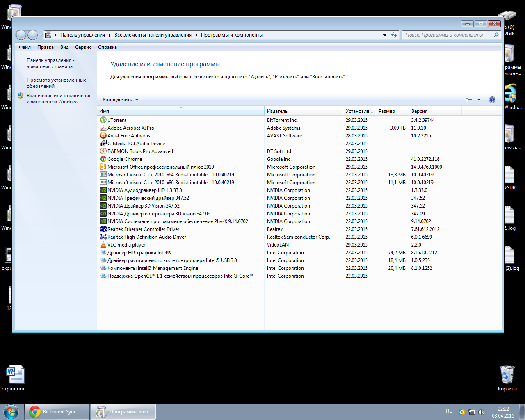Select the NVIDIA Аудиодрайвер HD icon
The image size is (525, 420).
(103, 190)
